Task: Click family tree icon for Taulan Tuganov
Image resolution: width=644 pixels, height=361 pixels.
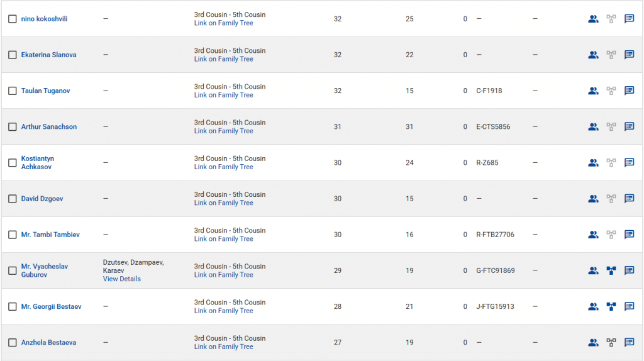Action: (611, 91)
